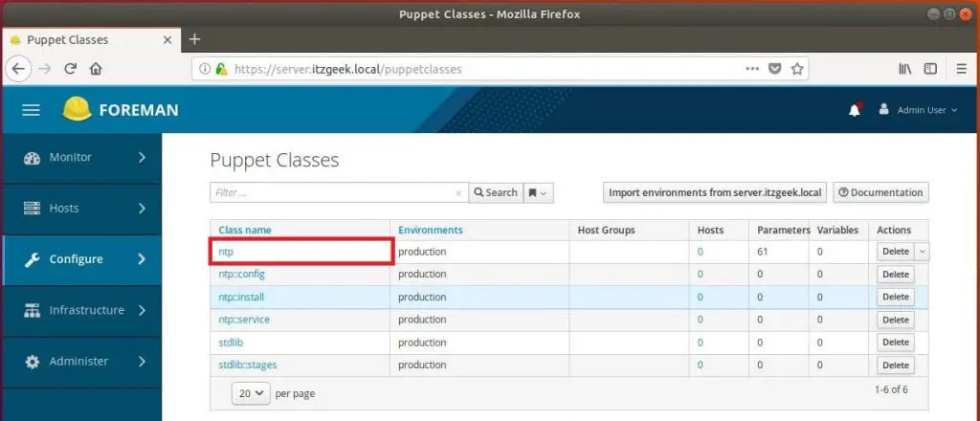
Task: Delete the ntp::install class
Action: (x=896, y=297)
